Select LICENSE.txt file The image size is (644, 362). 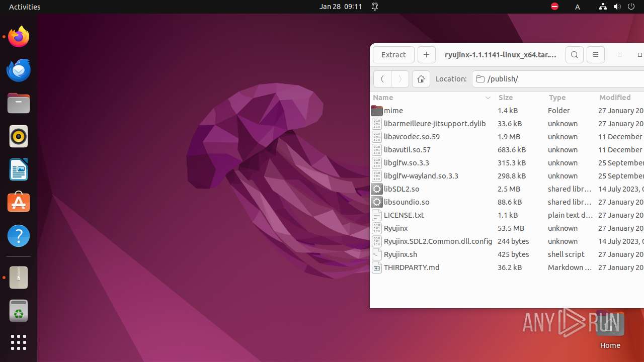click(x=507, y=215)
